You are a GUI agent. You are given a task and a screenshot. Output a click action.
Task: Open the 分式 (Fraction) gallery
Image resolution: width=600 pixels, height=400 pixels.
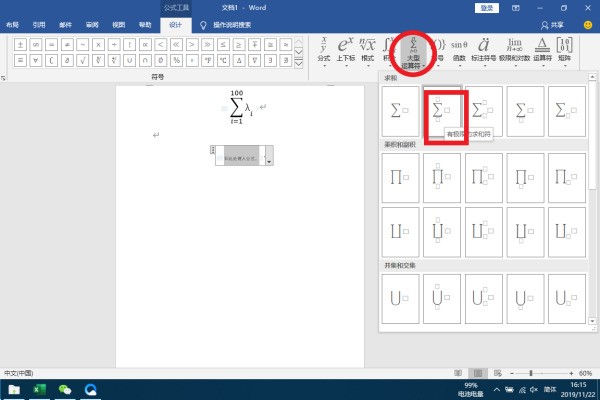[323, 50]
